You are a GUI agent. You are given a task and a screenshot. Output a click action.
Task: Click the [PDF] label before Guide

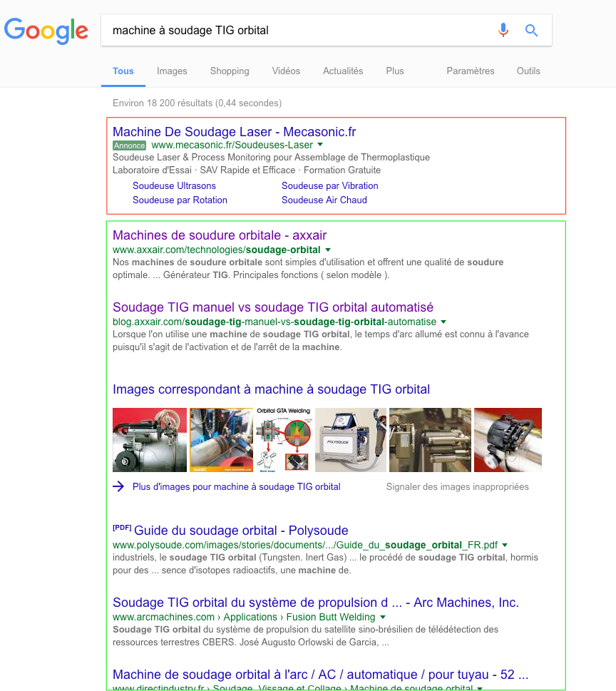click(122, 528)
